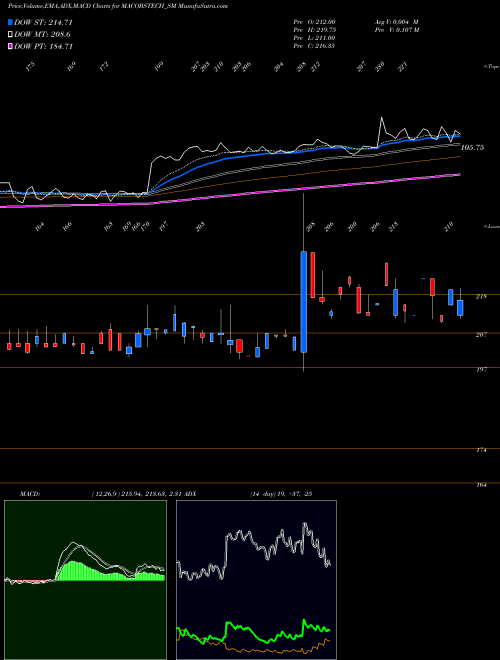Select the 'DOW MT: 208.6' legend text
Screen dimensions: 500x660
[x=42, y=35]
